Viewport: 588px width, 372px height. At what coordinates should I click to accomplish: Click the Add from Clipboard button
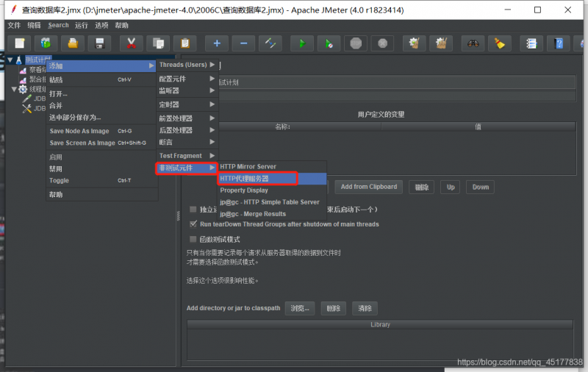(x=369, y=187)
